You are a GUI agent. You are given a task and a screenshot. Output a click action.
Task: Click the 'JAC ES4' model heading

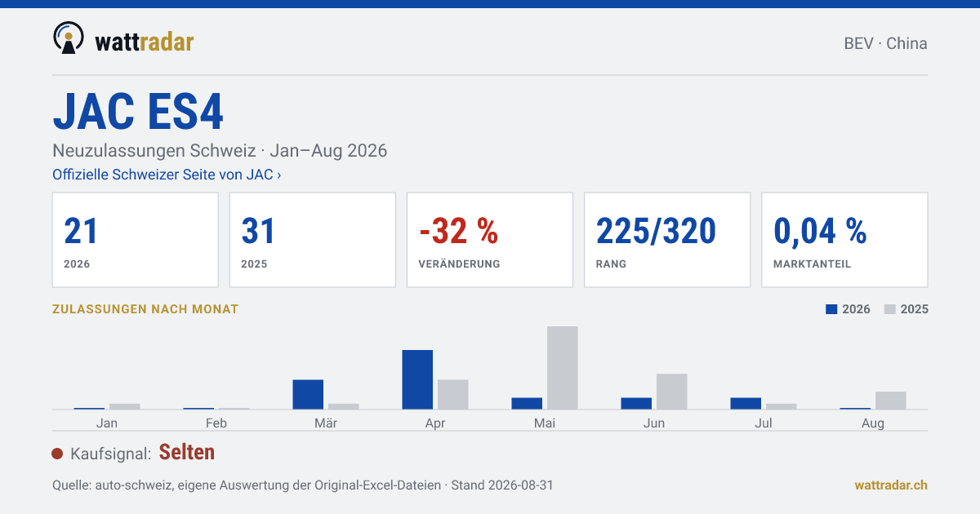coord(138,111)
